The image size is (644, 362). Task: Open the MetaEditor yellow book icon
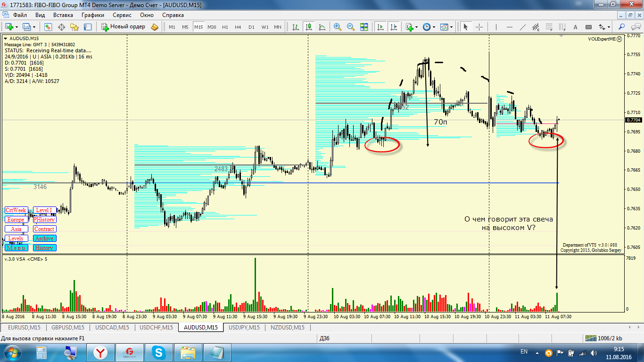[x=155, y=27]
